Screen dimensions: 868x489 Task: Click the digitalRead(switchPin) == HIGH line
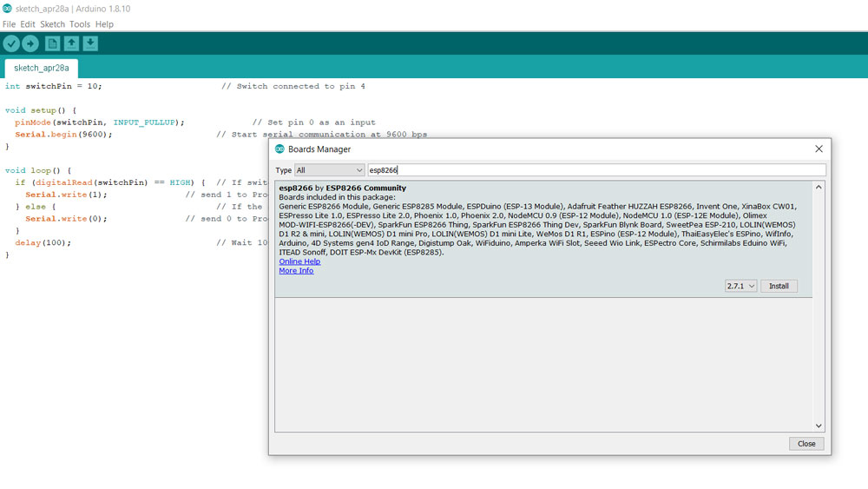pos(110,182)
